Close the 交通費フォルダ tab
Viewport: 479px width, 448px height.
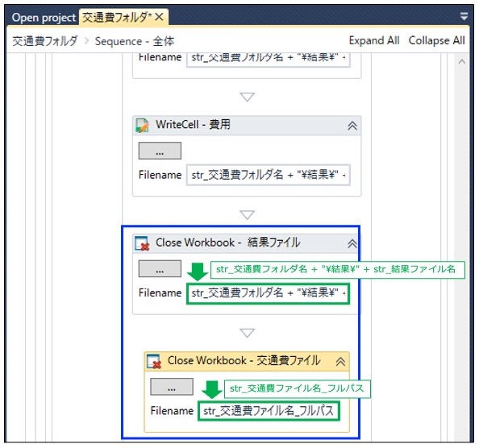click(159, 17)
